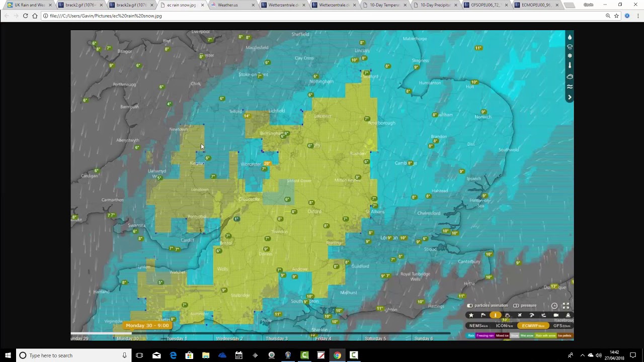
Task: Toggle the particles animation switch
Action: [470, 306]
